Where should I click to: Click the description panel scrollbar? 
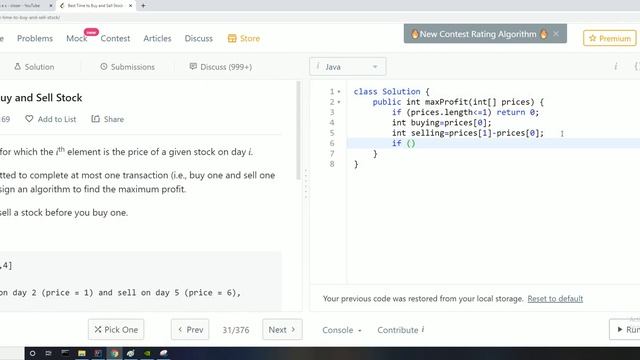[x=298, y=131]
